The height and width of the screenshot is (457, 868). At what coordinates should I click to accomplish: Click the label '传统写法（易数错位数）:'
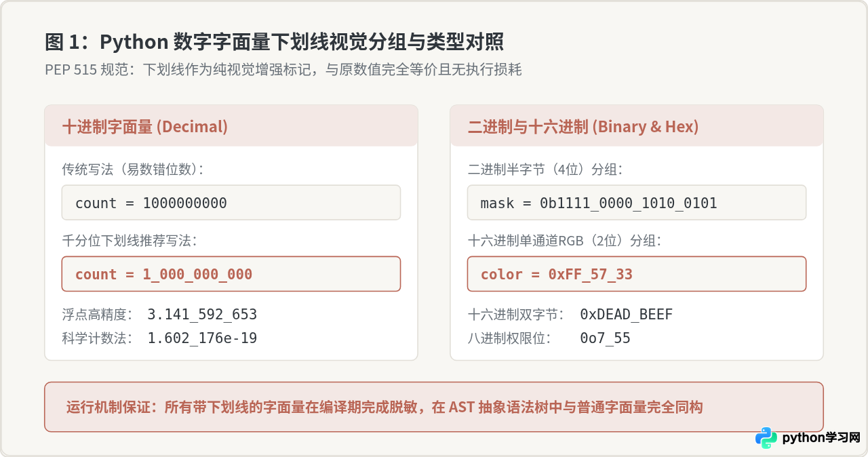click(x=133, y=170)
